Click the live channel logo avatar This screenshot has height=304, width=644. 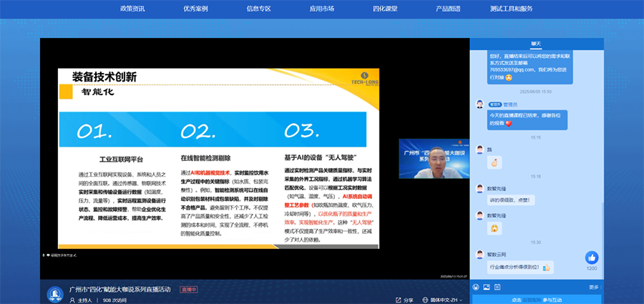(x=54, y=294)
